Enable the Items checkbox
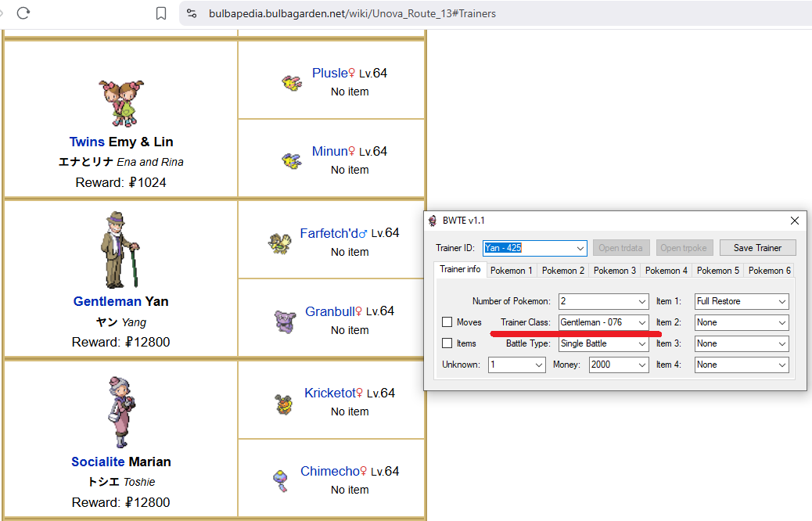This screenshot has width=812, height=521. [x=447, y=343]
